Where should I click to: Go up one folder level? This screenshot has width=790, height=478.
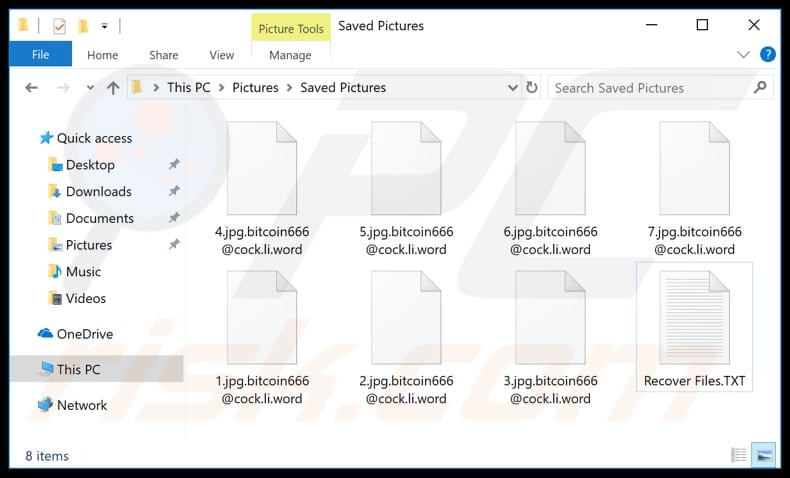tap(113, 88)
